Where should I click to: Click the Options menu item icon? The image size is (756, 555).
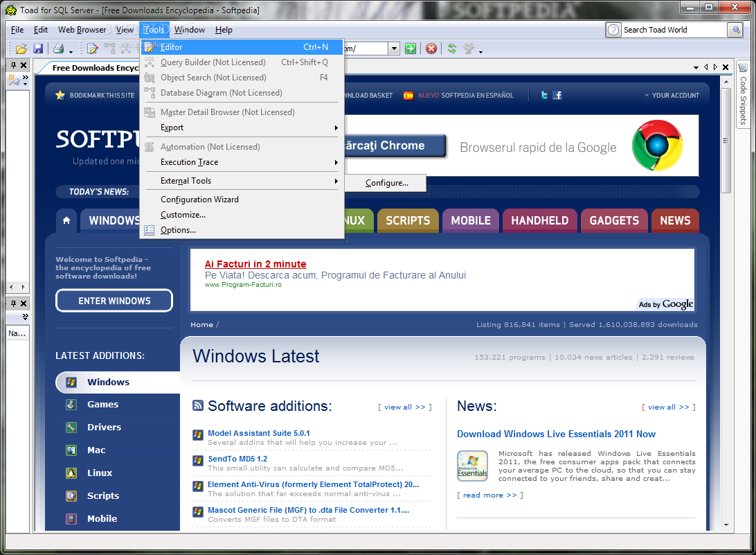pyautogui.click(x=150, y=230)
